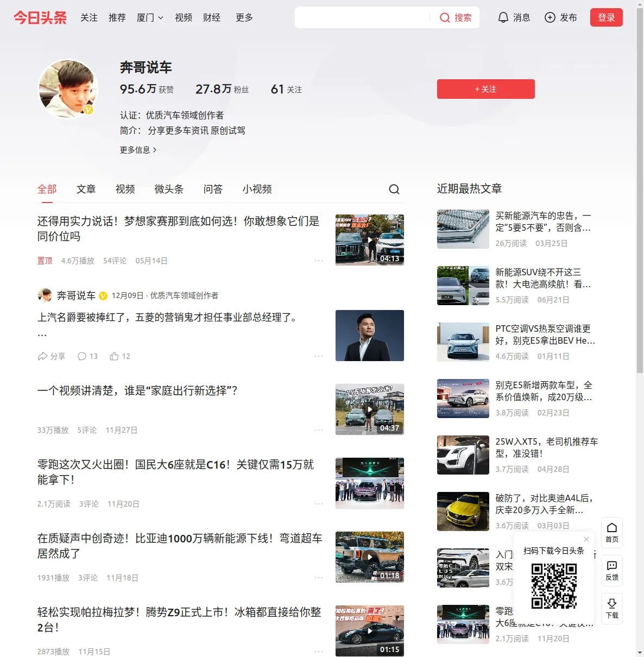This screenshot has width=644, height=657.
Task: Expand the 厦门 city dropdown
Action: point(150,18)
